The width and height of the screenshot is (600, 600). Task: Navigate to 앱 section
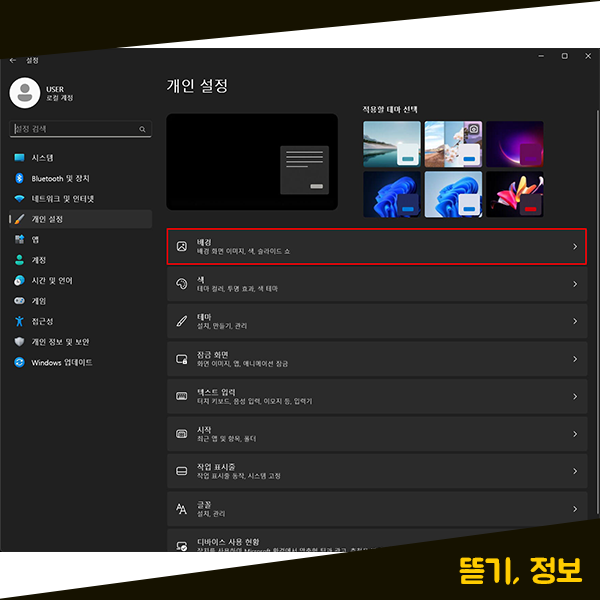[80, 240]
